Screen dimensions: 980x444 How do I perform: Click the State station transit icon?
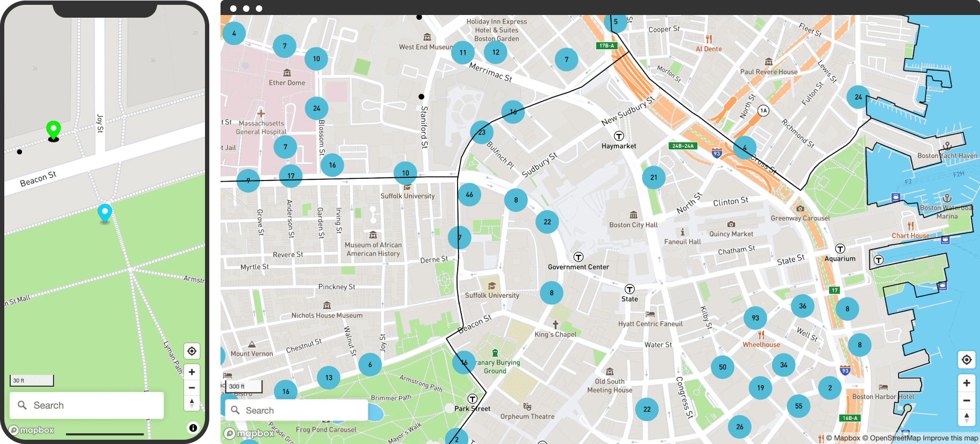click(x=630, y=289)
